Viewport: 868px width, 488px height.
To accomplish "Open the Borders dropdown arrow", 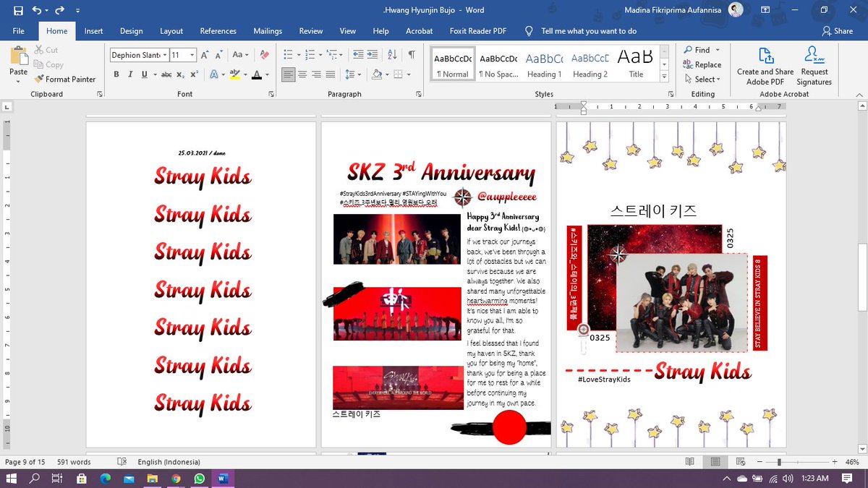I will 407,74.
